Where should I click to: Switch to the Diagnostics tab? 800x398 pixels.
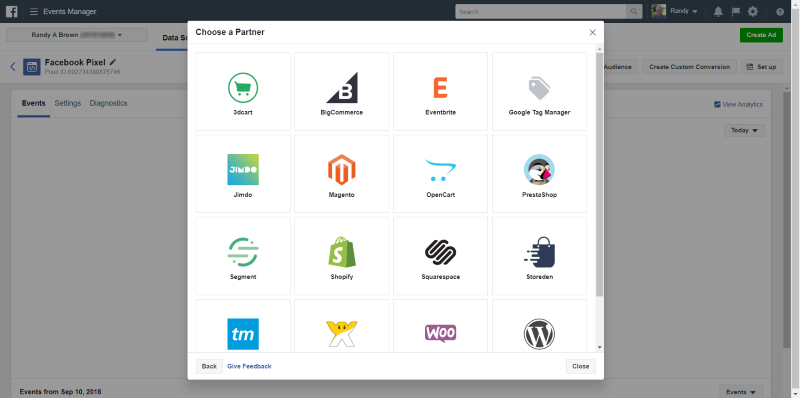[x=109, y=103]
